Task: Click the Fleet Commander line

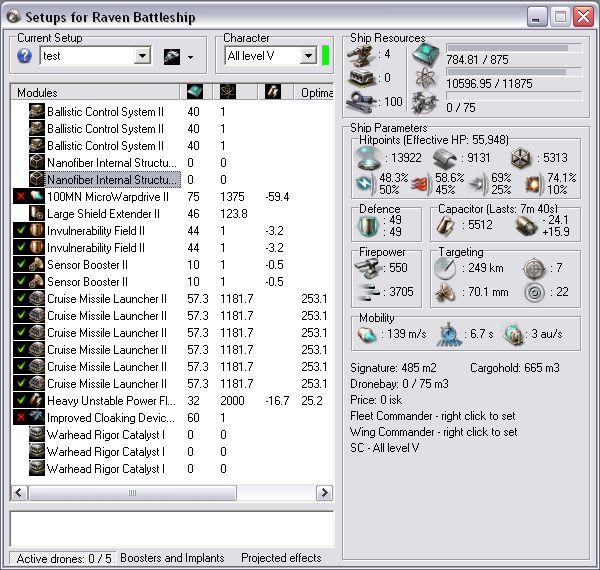Action: click(434, 418)
